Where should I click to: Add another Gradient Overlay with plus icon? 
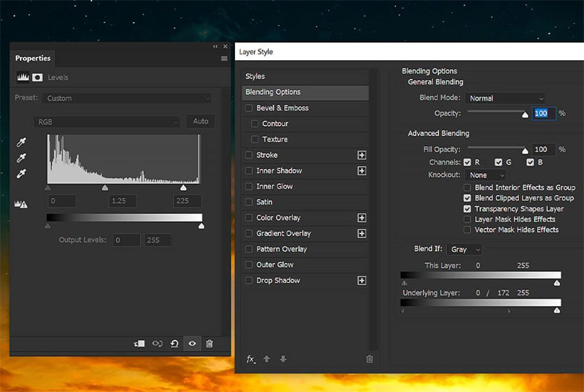(x=362, y=233)
